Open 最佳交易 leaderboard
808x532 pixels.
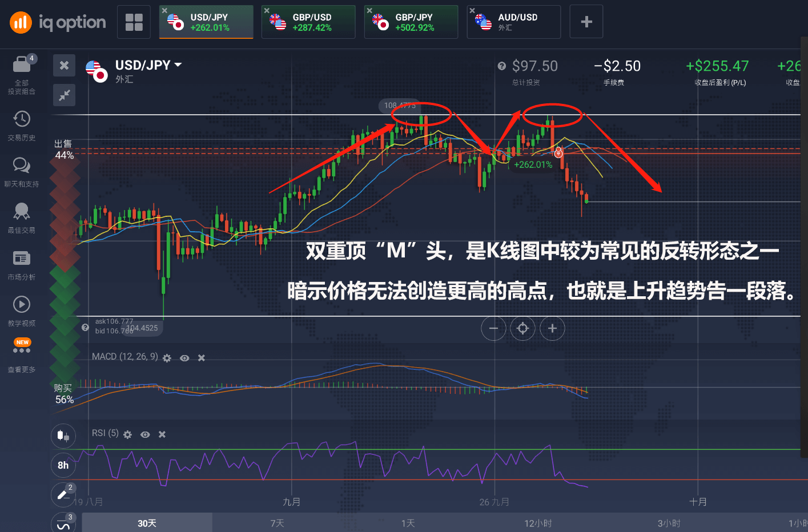pos(22,218)
